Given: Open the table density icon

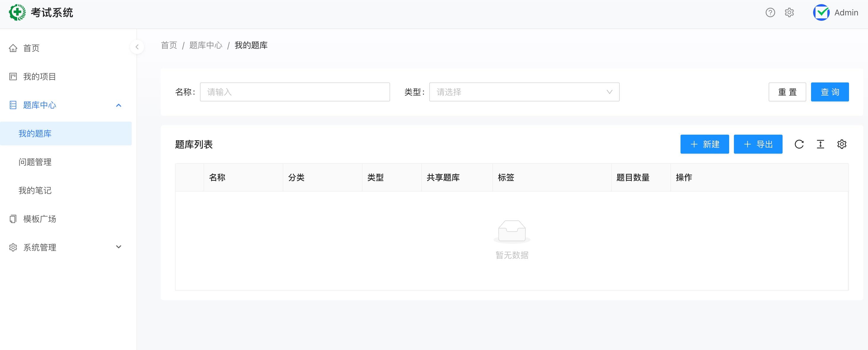Looking at the screenshot, I should point(821,144).
